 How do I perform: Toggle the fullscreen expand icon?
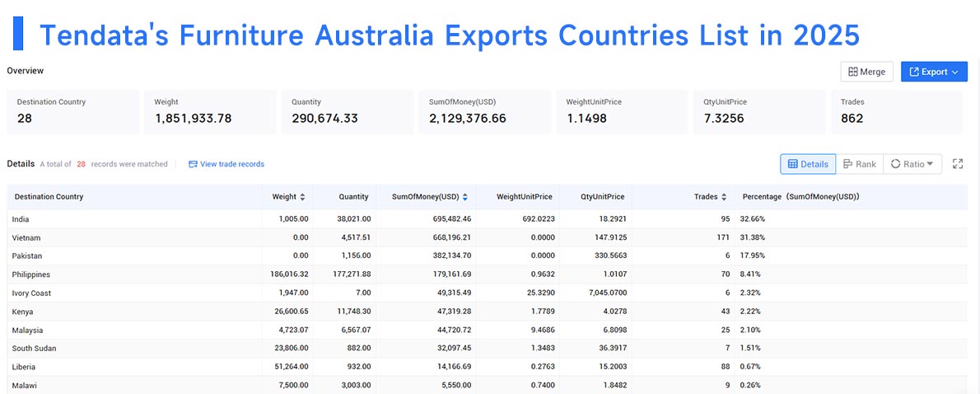click(958, 164)
